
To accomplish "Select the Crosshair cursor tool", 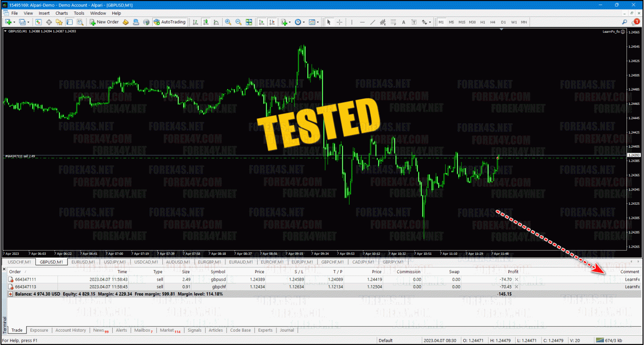I will click(339, 22).
